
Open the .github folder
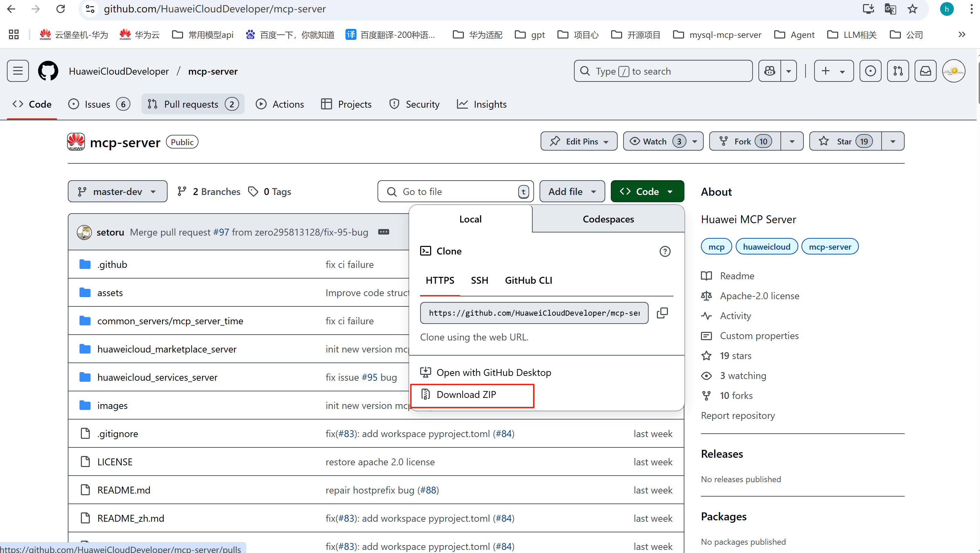pyautogui.click(x=112, y=264)
